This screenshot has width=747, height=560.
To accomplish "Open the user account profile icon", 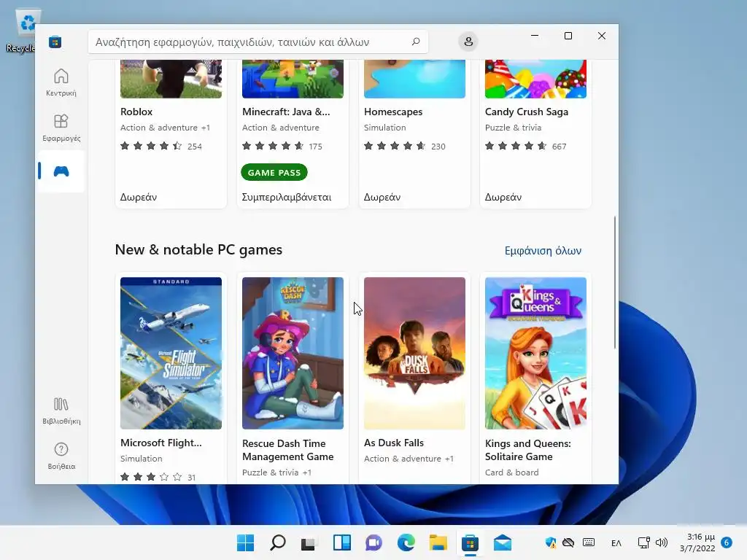I will [468, 42].
